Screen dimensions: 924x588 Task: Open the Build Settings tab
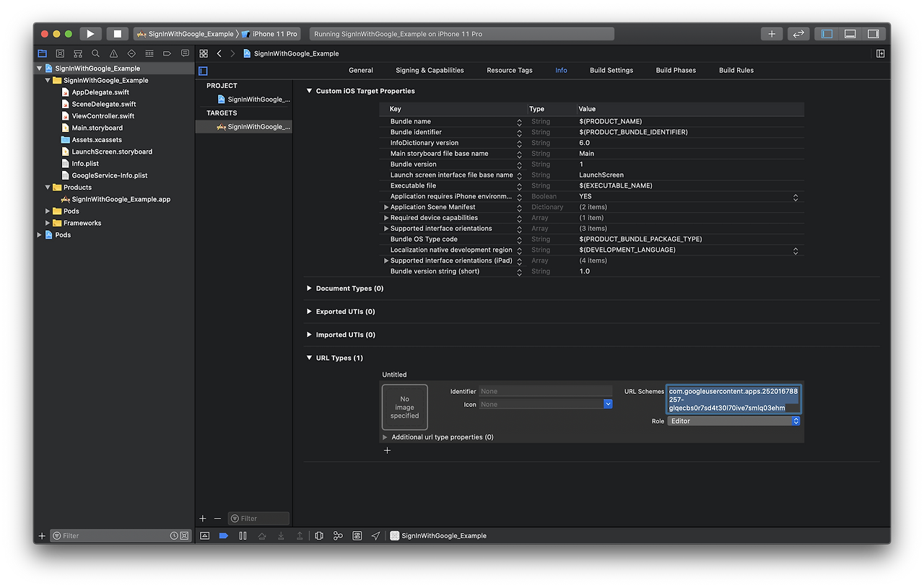[x=611, y=70]
